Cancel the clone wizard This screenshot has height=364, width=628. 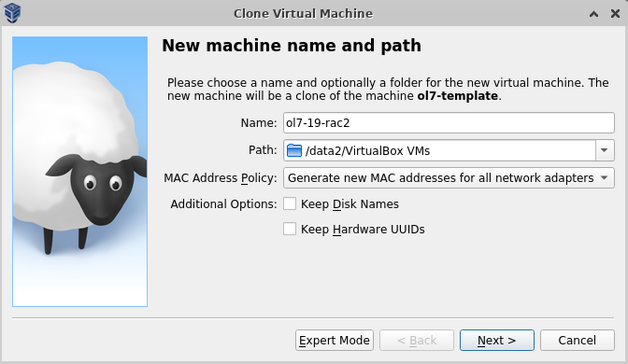[x=578, y=341]
